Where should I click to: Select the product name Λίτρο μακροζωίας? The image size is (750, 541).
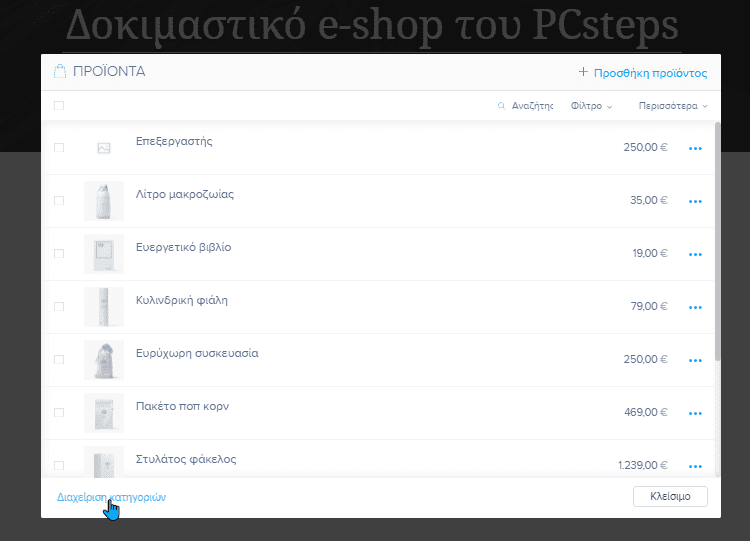pyautogui.click(x=185, y=194)
